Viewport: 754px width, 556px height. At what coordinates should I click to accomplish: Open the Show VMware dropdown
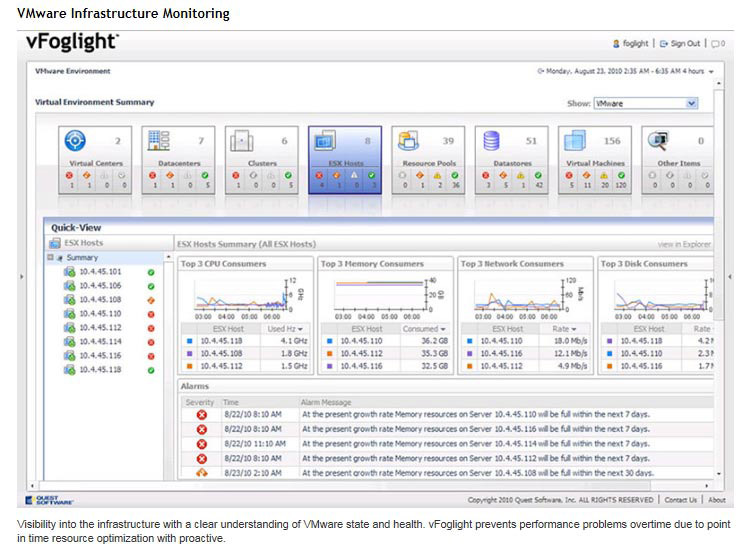click(x=691, y=103)
